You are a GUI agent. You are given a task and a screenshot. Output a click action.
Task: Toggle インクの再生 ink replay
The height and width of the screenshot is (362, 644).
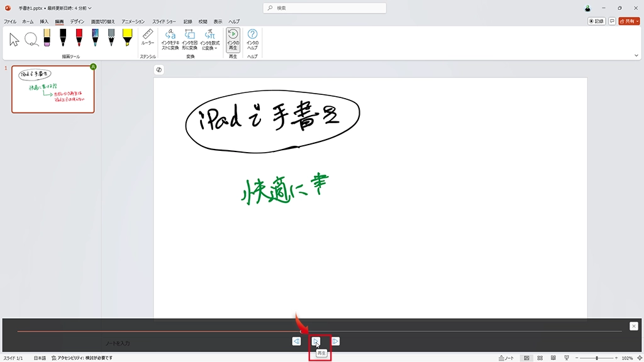tap(233, 40)
